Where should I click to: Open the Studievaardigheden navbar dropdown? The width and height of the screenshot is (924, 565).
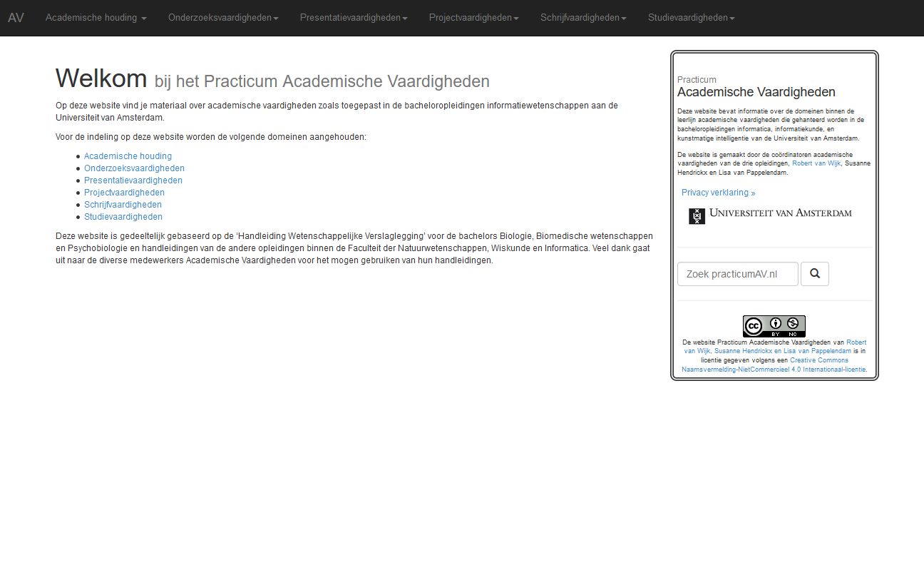691,18
